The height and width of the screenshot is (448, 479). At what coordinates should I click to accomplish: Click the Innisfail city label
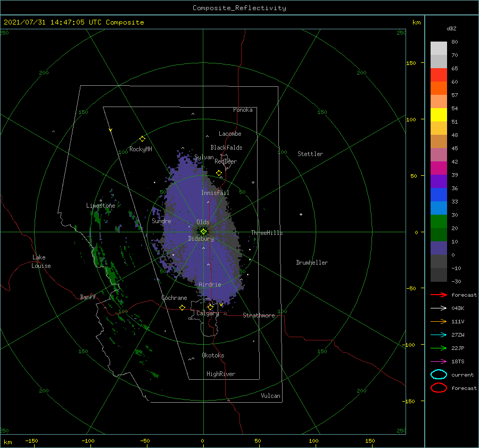pos(215,193)
